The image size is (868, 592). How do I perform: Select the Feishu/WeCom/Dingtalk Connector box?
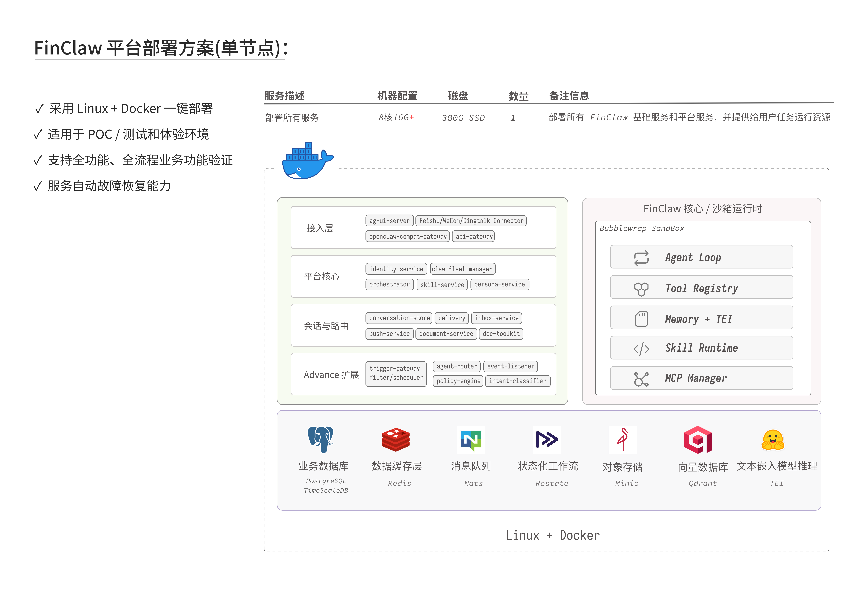[471, 221]
